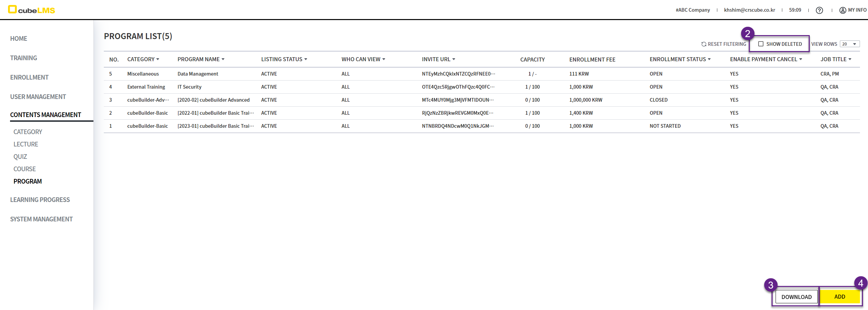
Task: Open the Job Title column filter
Action: pyautogui.click(x=850, y=59)
